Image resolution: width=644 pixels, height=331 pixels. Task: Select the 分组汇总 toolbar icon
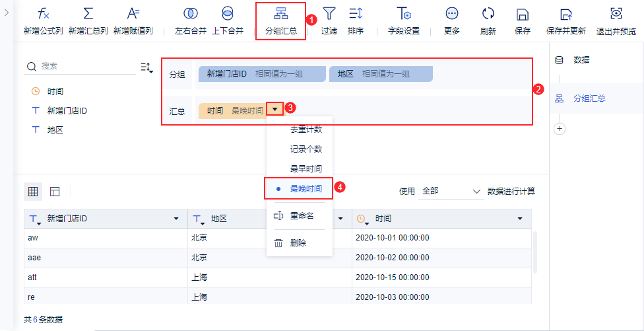tap(281, 14)
